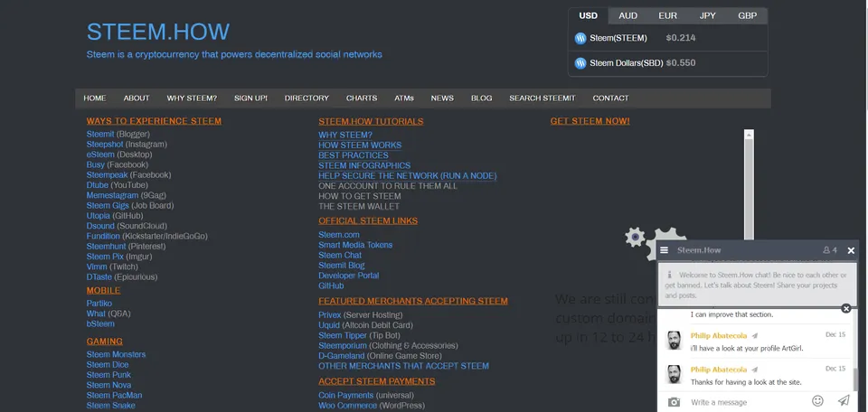Open the WHY STEEM? nav menu

coord(192,98)
